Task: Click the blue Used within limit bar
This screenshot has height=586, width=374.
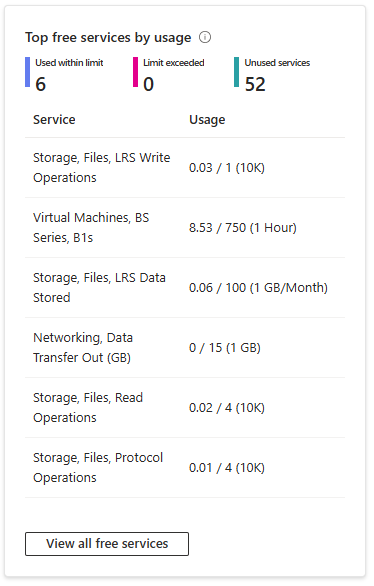Action: [x=27, y=72]
